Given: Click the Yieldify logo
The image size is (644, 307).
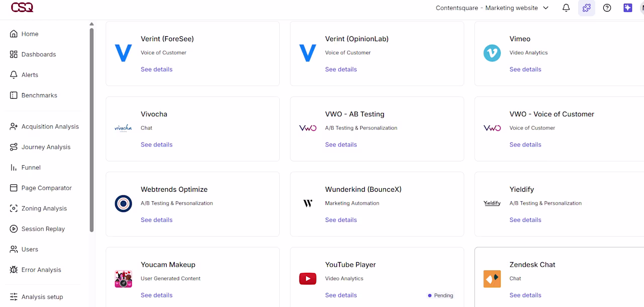Looking at the screenshot, I should pyautogui.click(x=492, y=203).
